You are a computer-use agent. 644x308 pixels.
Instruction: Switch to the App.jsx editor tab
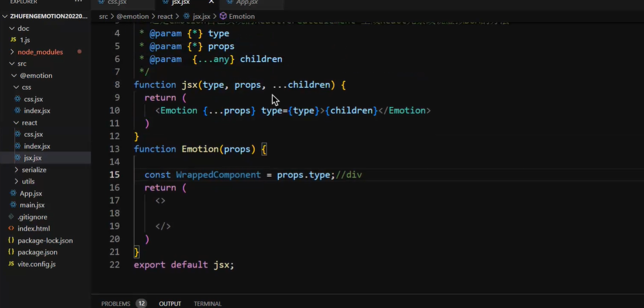246,3
